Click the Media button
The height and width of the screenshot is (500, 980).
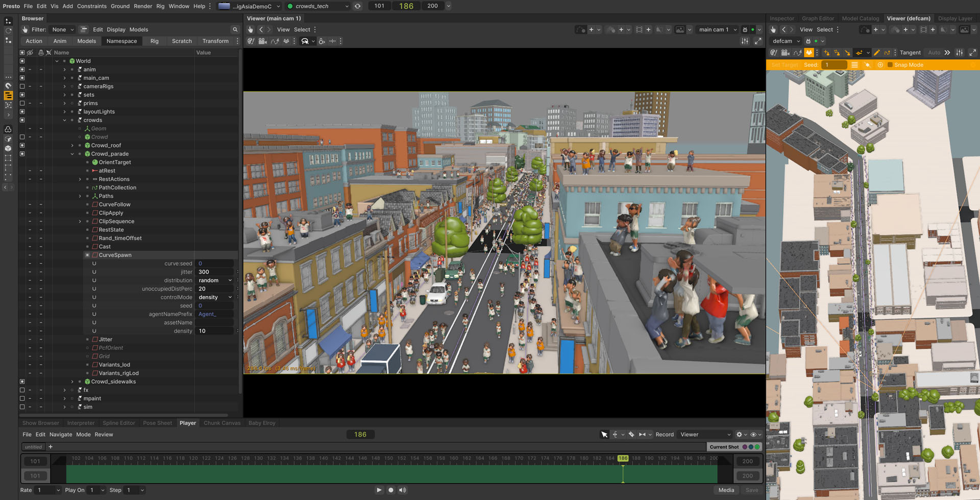coord(726,490)
